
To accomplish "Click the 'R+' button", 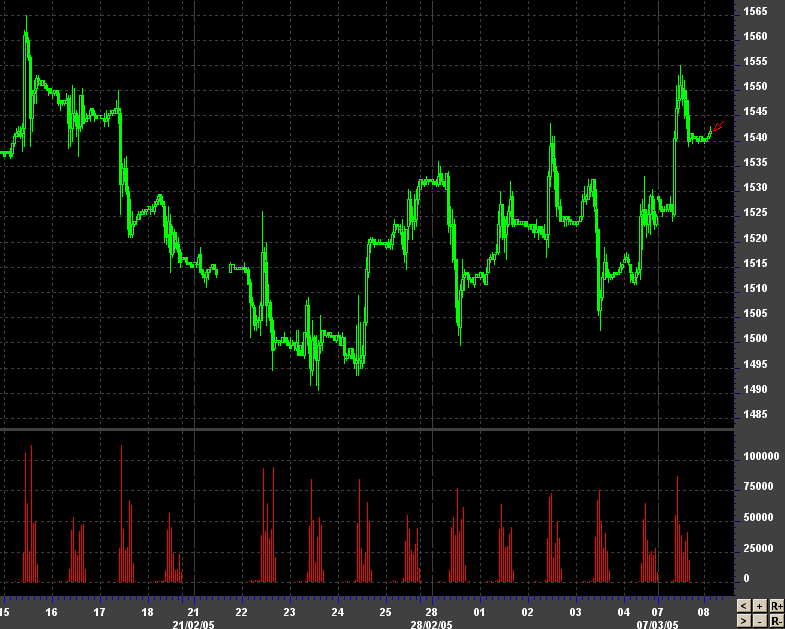I will [x=776, y=606].
